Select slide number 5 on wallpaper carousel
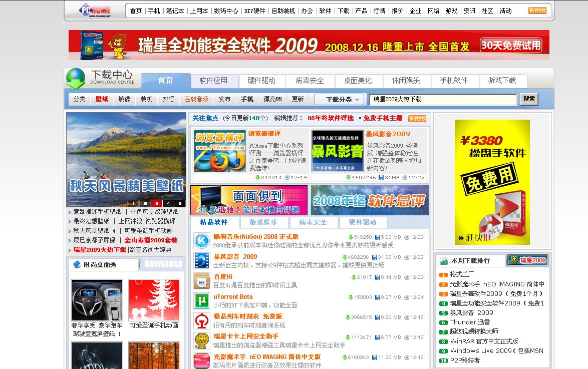The width and height of the screenshot is (588, 369). tap(180, 203)
